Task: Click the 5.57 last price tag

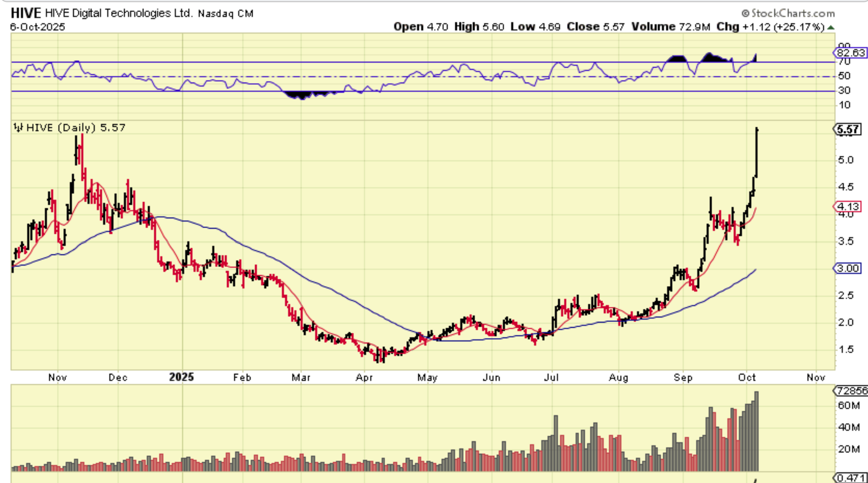Action: tap(848, 129)
